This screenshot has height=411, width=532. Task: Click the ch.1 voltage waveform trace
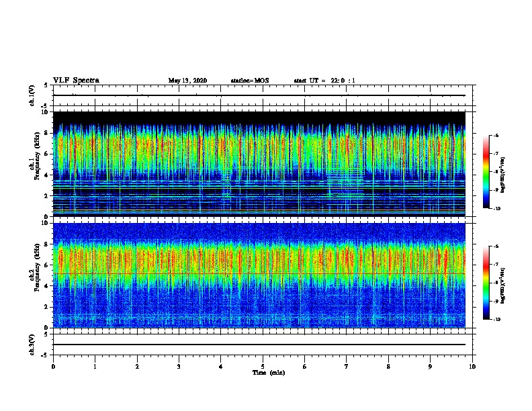click(x=259, y=95)
